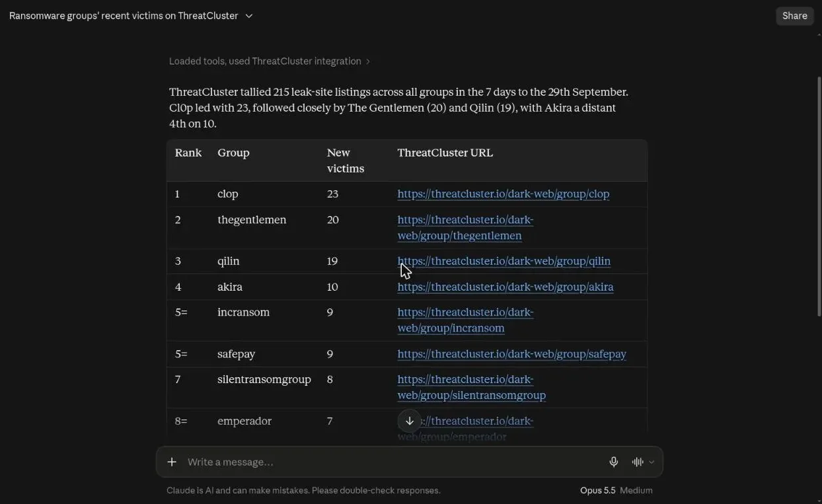Click the victim count '20' cell
Screen dimensions: 822x504
(x=333, y=219)
